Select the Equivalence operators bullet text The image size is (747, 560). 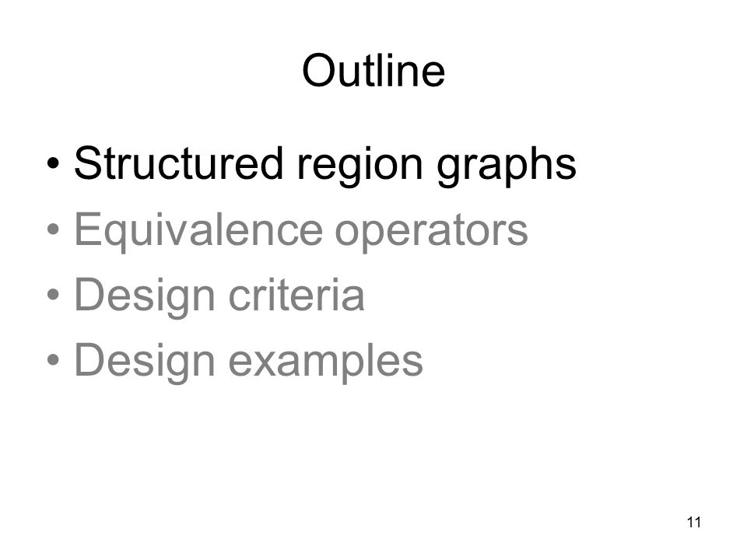tap(301, 232)
